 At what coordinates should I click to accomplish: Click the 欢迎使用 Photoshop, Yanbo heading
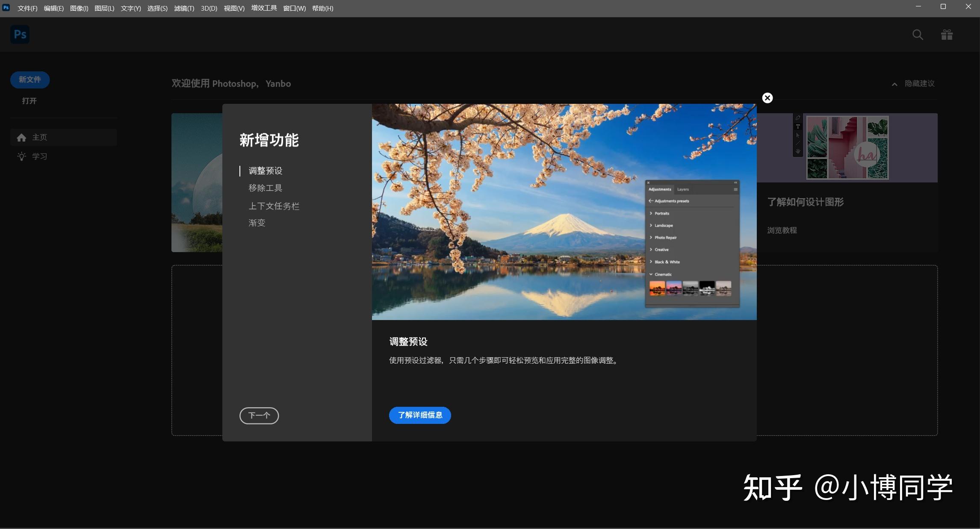click(x=231, y=84)
